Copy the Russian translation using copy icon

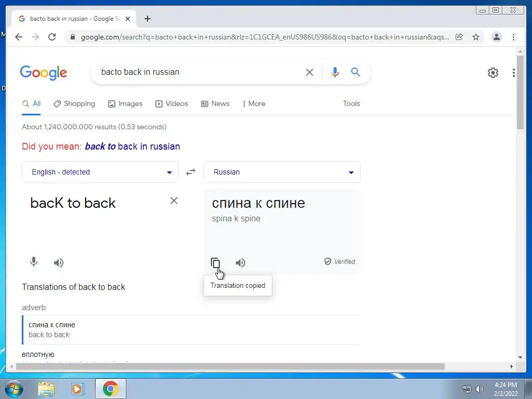click(216, 263)
